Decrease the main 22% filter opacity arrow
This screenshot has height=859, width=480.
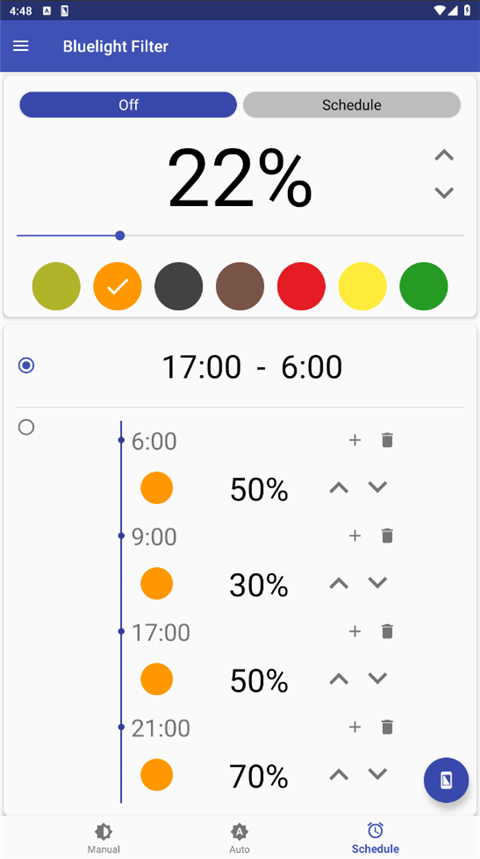pos(444,192)
